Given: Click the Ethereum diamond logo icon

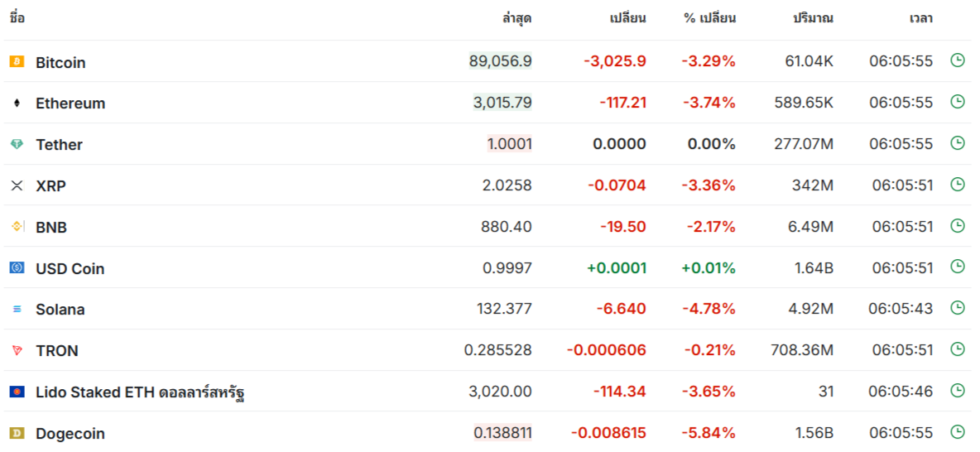Looking at the screenshot, I should (17, 103).
